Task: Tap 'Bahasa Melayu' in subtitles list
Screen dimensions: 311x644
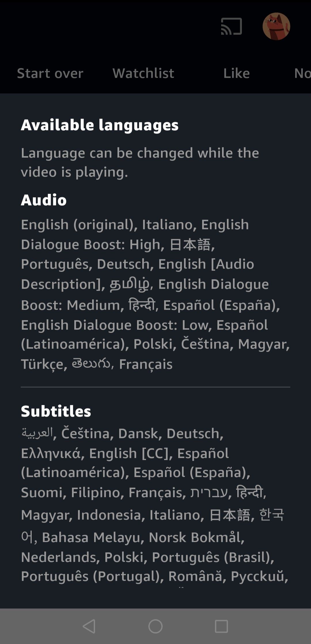Action: [x=91, y=537]
